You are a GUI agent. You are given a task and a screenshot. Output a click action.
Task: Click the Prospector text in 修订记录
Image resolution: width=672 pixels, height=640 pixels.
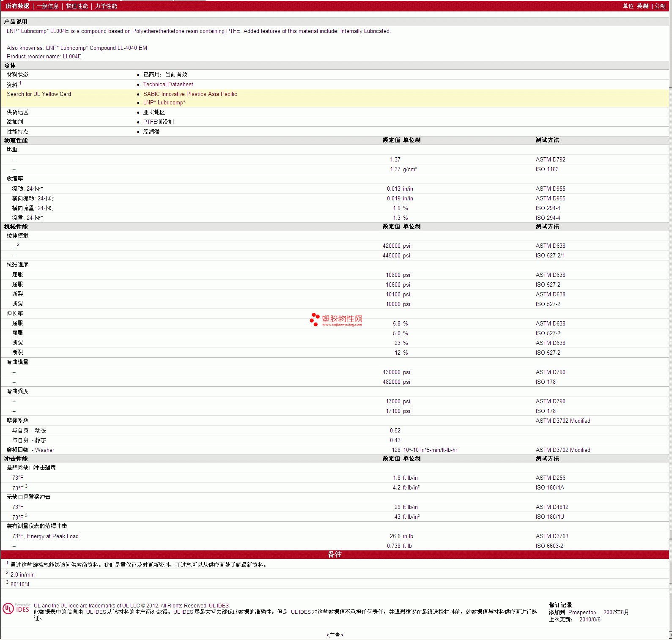click(x=582, y=613)
